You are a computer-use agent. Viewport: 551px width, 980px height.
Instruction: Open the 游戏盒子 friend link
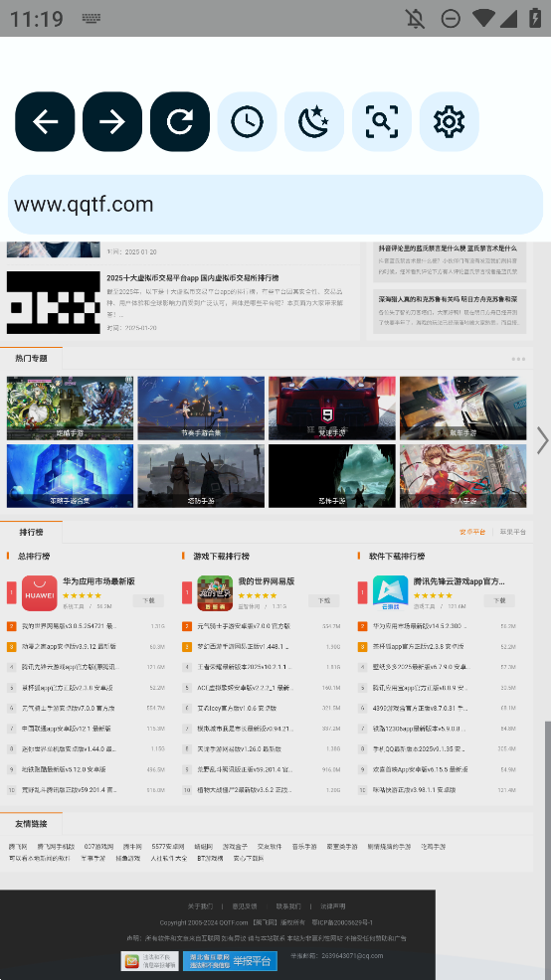coord(235,847)
